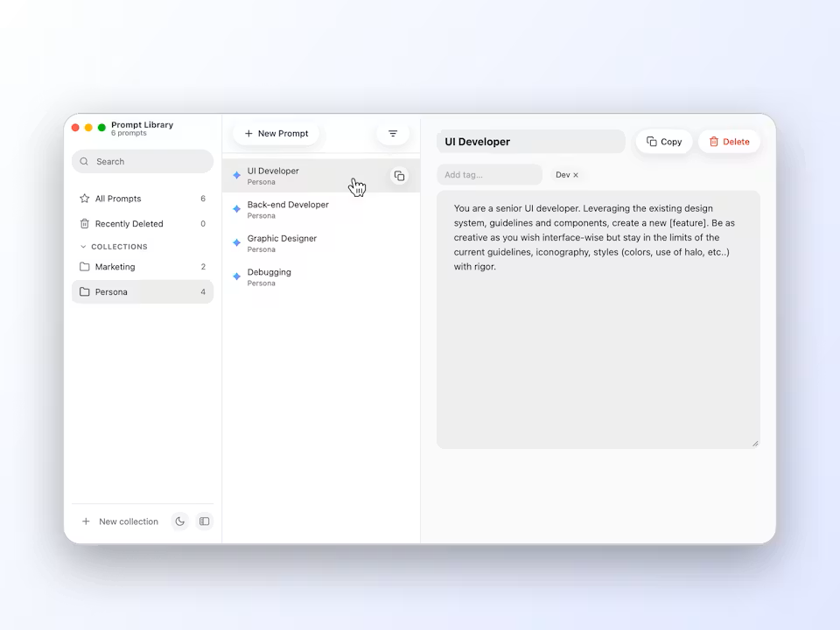Click the UI Developer title field
This screenshot has height=630, width=840.
tap(531, 142)
